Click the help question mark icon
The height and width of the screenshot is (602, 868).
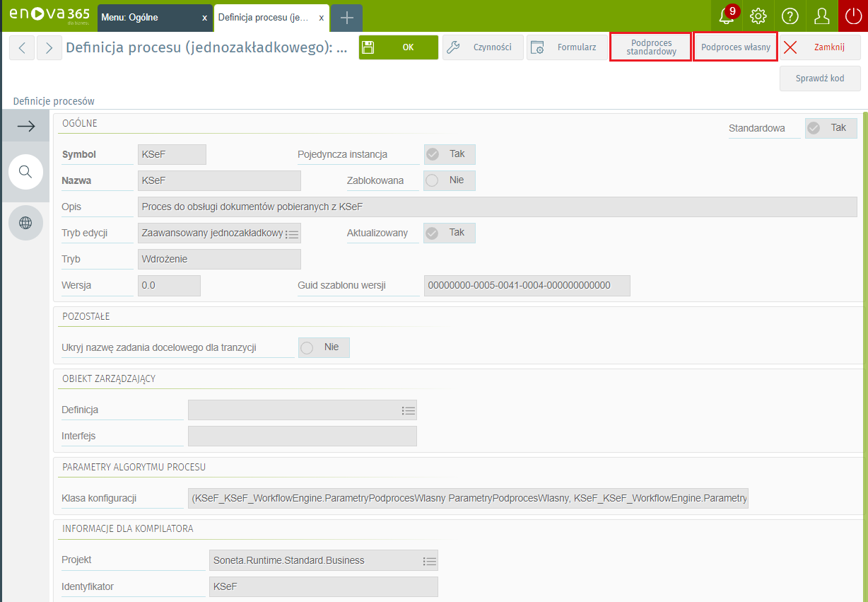click(790, 16)
